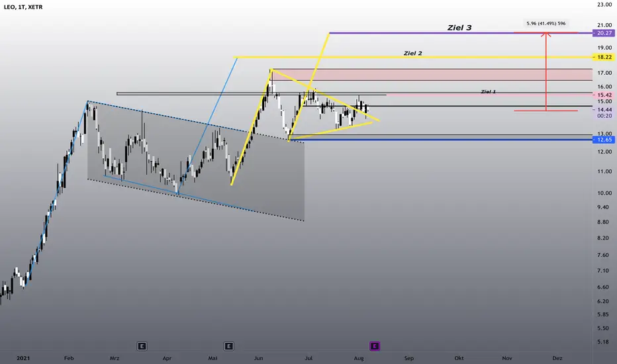Image resolution: width=617 pixels, height=364 pixels.
Task: Click the blue 12.65 price label
Action: point(604,140)
